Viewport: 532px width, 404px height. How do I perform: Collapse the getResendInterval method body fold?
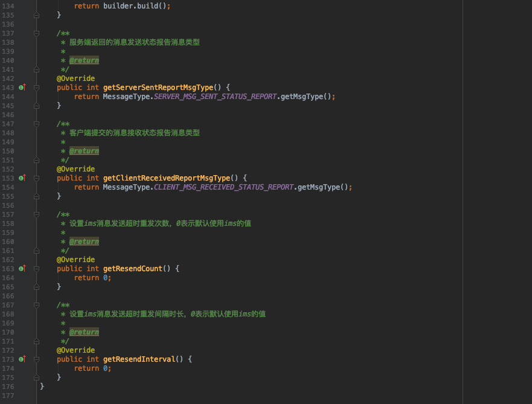tap(35, 359)
